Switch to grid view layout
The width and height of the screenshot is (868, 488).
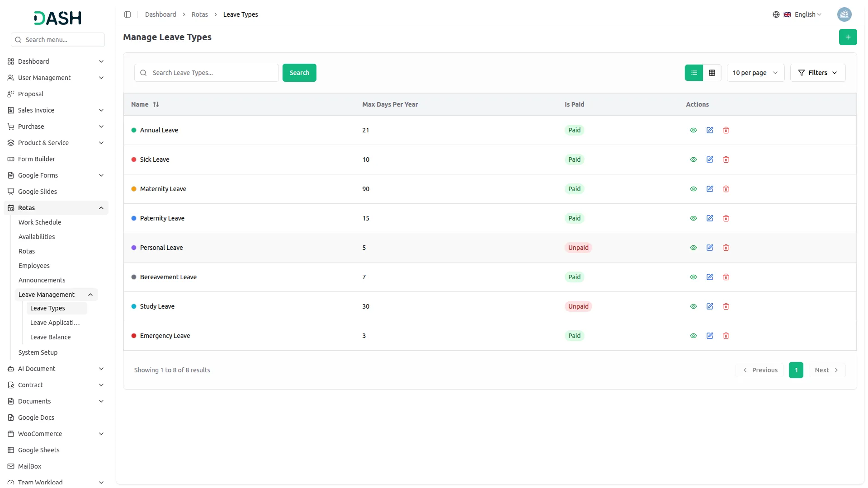[712, 73]
